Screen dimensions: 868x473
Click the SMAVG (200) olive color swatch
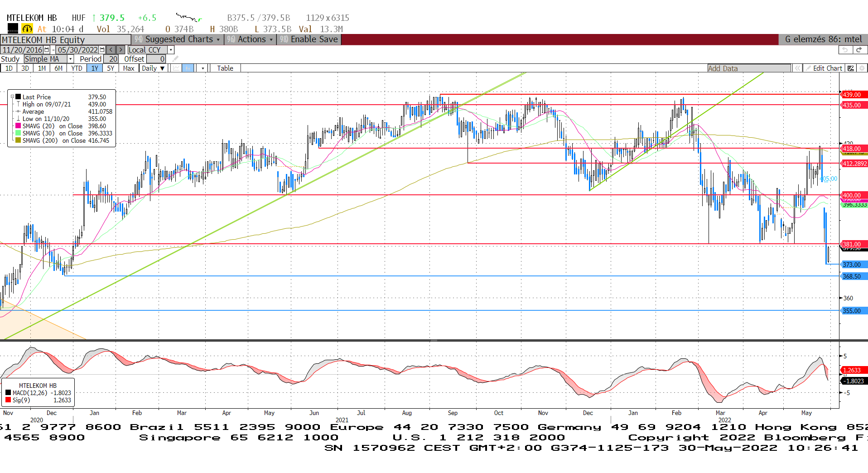[18, 140]
